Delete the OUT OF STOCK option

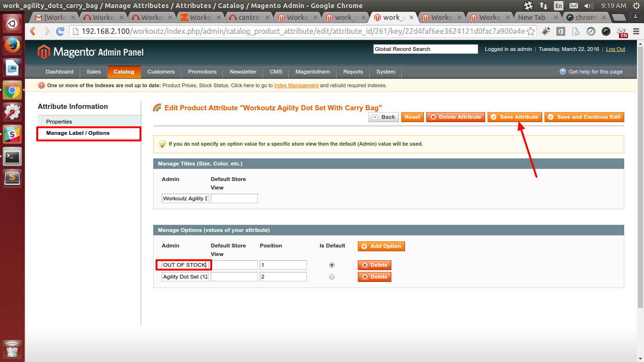coord(374,265)
